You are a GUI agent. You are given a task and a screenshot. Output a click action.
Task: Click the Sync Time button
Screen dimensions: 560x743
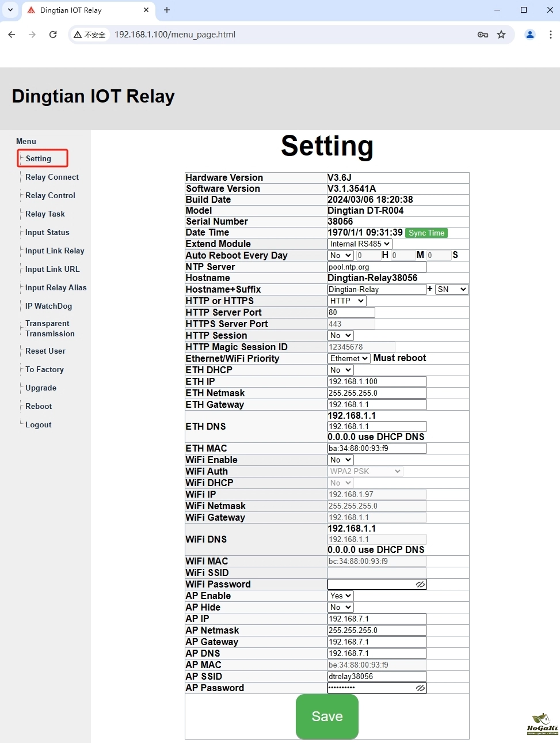426,233
